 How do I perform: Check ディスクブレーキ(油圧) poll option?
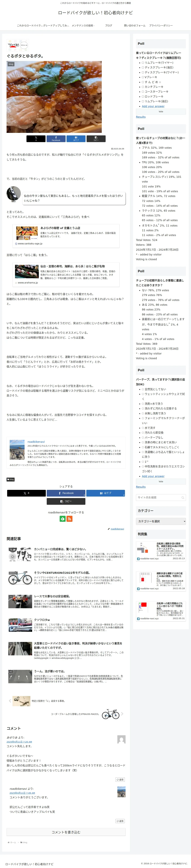(x=143, y=67)
